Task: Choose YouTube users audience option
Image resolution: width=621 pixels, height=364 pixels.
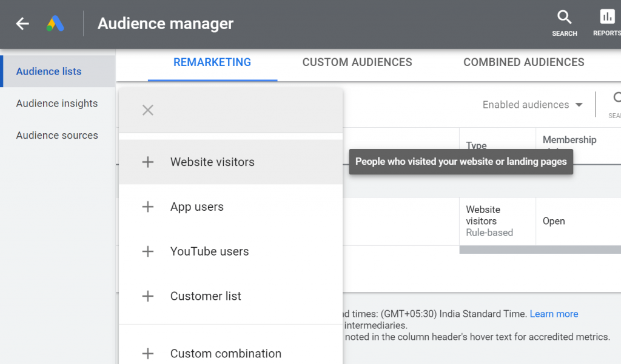Action: 231,251
